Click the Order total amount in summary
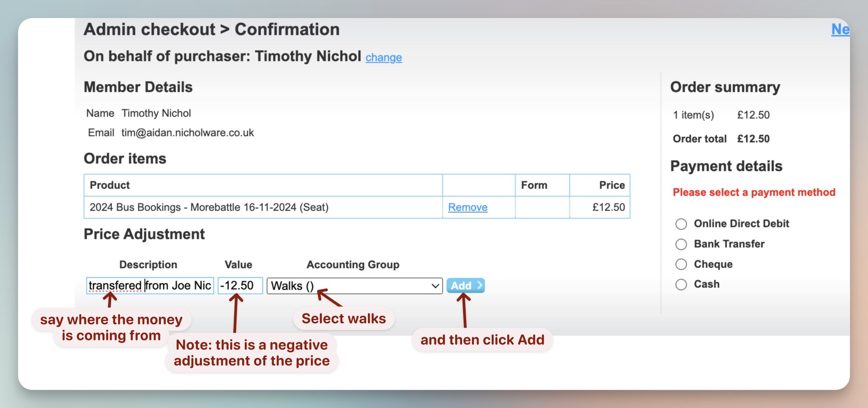Screen dimensions: 868x408 (x=753, y=139)
